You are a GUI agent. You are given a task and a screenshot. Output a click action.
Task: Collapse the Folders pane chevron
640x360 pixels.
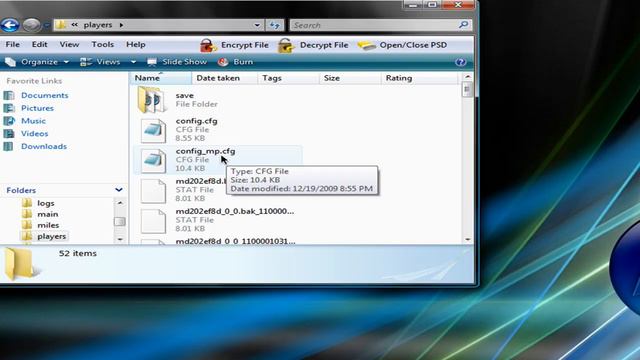coord(119,190)
